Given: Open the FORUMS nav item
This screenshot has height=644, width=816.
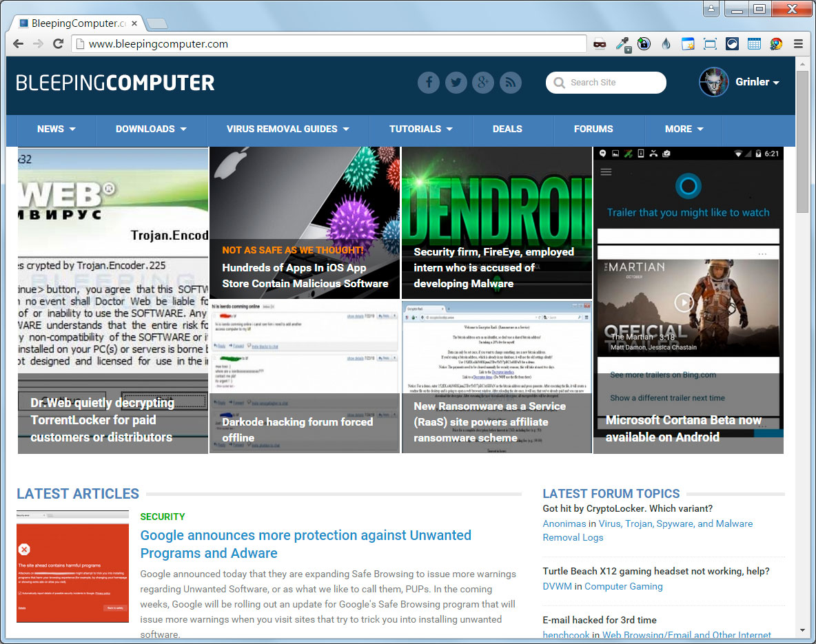Looking at the screenshot, I should point(593,129).
